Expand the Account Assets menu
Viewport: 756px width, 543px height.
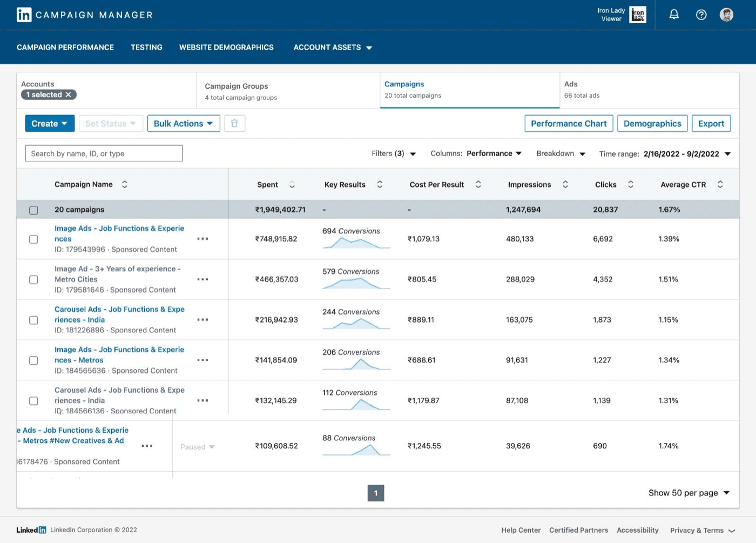click(x=333, y=48)
